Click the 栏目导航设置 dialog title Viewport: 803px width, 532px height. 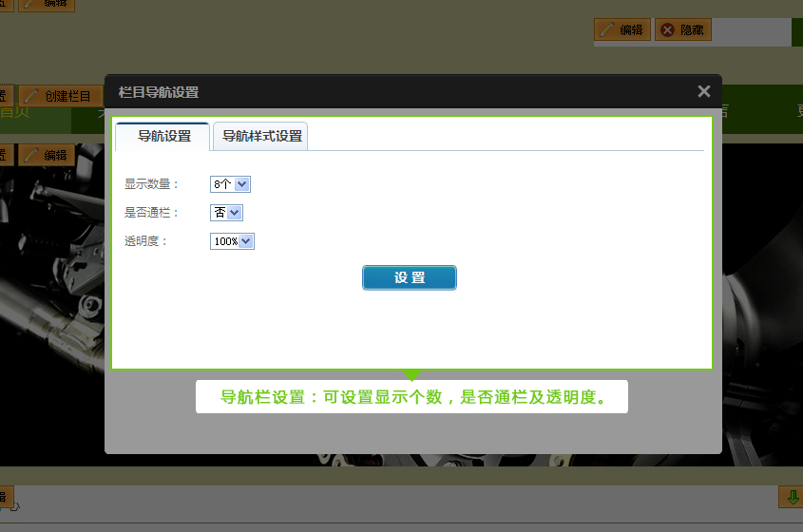159,92
